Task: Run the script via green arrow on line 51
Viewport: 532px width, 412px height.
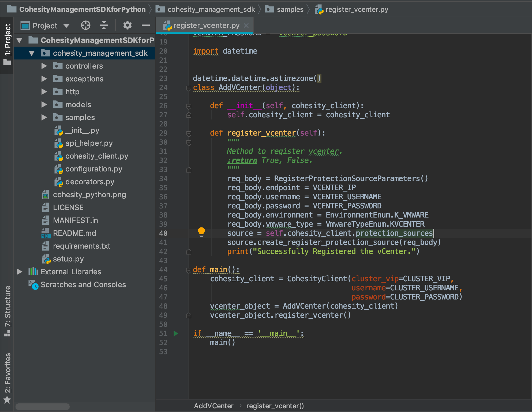Action: [x=175, y=334]
